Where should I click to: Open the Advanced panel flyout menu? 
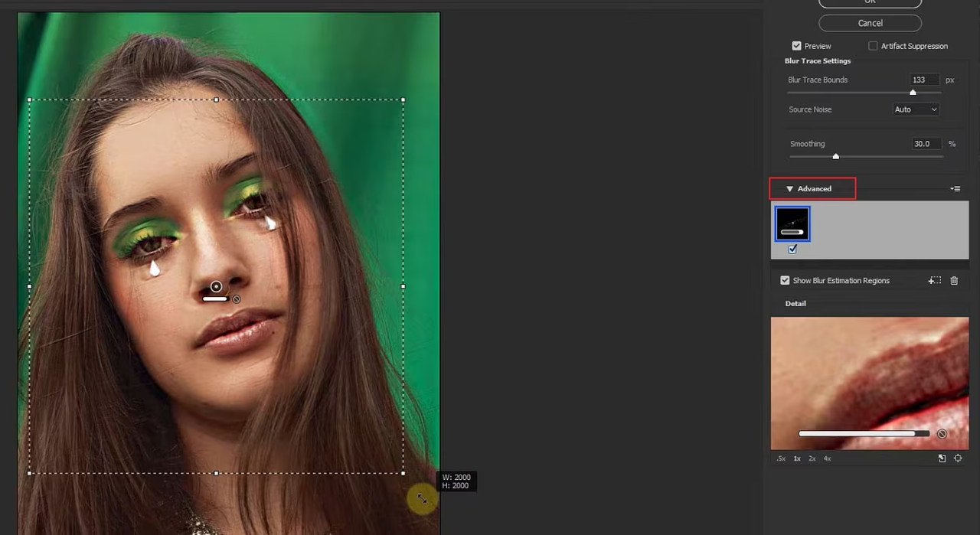(x=955, y=188)
